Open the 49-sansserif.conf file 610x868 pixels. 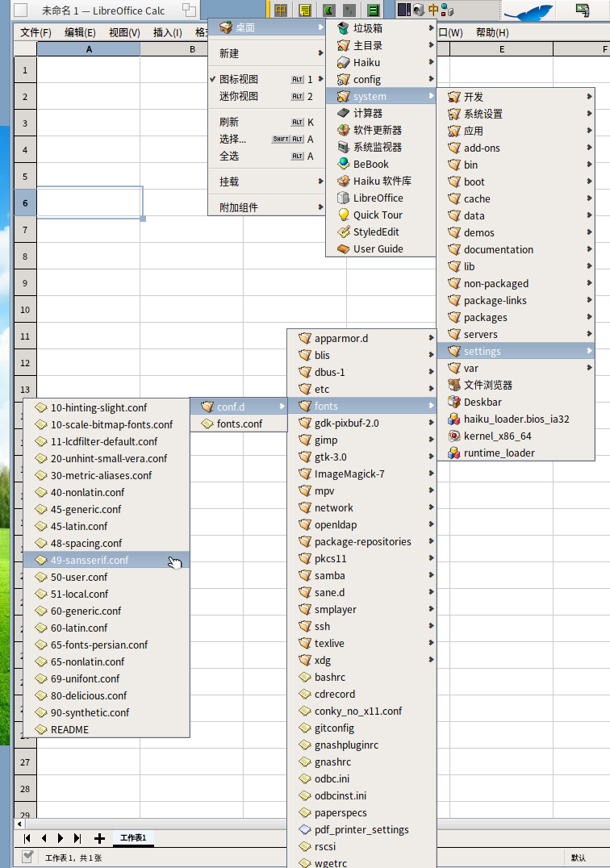click(107, 560)
